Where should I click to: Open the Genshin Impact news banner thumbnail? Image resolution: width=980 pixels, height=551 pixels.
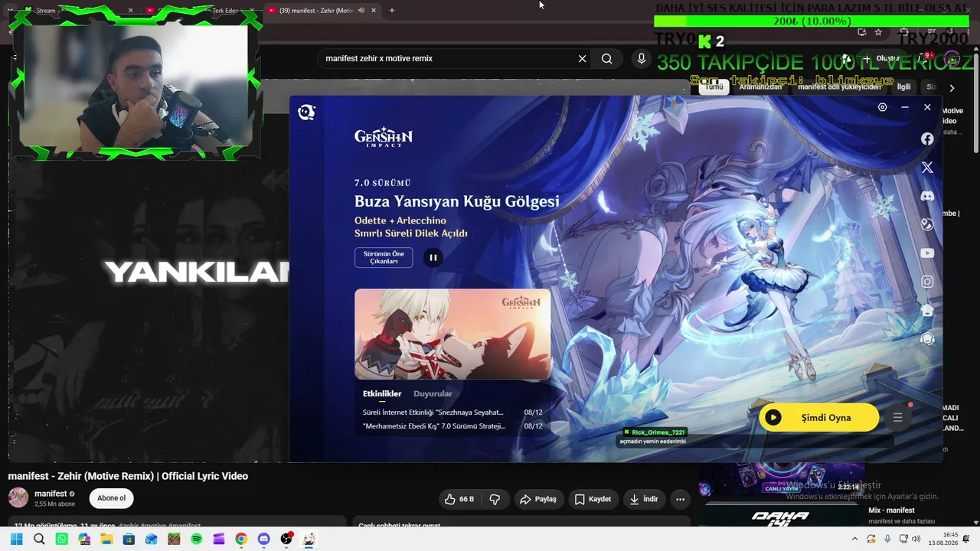point(452,334)
